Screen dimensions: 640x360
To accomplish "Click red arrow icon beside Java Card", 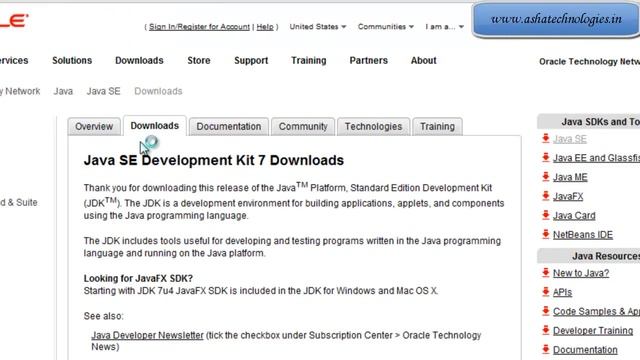I will coord(545,215).
